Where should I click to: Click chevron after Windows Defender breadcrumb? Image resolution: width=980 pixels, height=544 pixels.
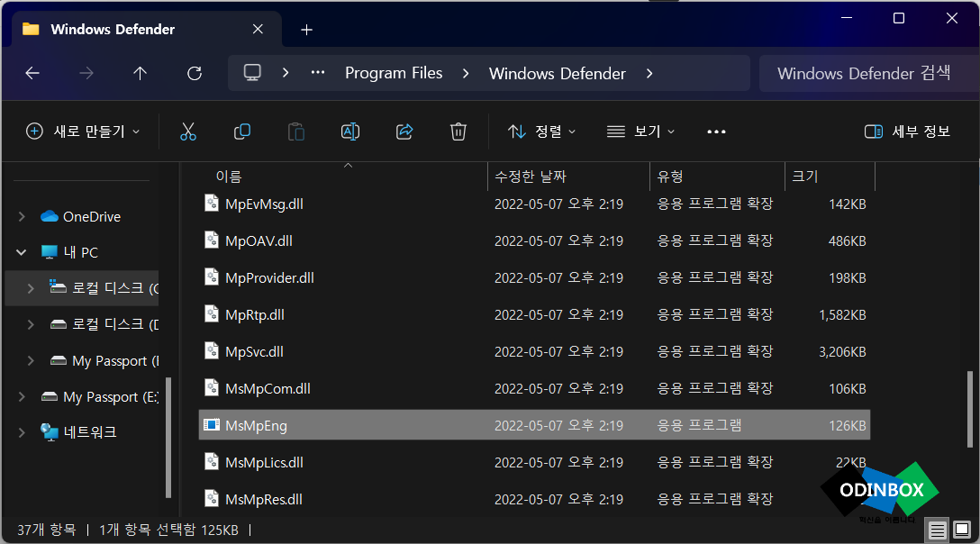coord(649,73)
